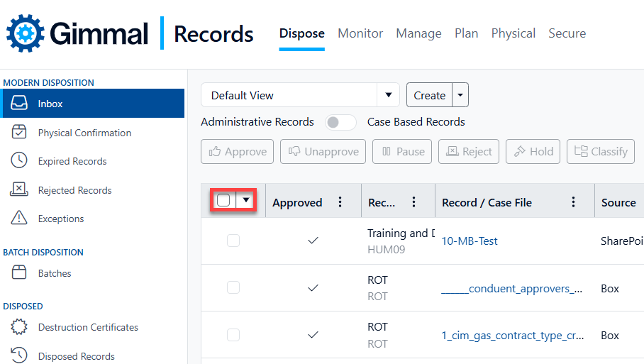The image size is (644, 364).
Task: Open Inbox in Modern Disposition sidebar
Action: (x=50, y=104)
